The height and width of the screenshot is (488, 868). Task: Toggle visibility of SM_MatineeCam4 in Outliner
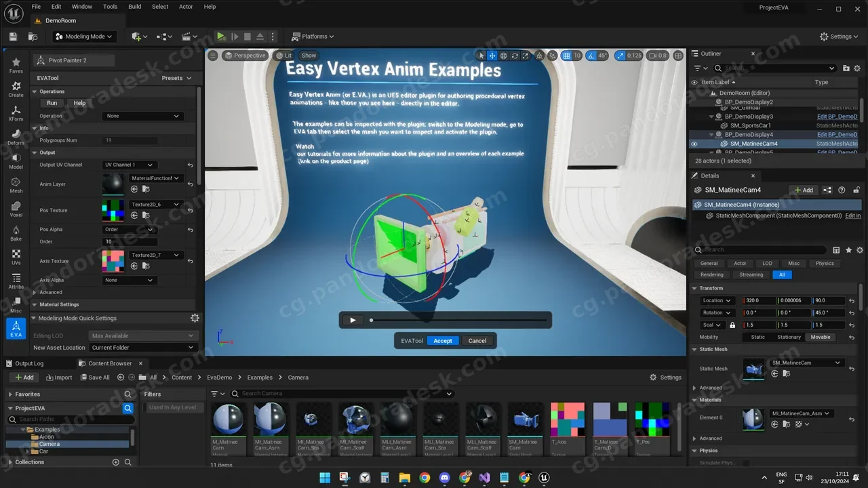tap(694, 144)
